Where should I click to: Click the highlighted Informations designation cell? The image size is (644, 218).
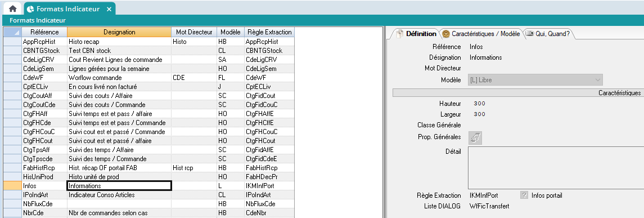119,186
